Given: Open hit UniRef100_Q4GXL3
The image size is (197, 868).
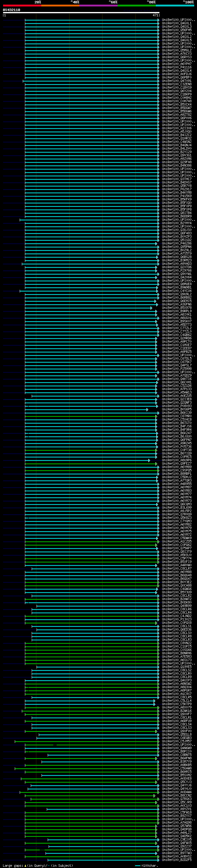Looking at the screenshot, I should click(x=177, y=26).
